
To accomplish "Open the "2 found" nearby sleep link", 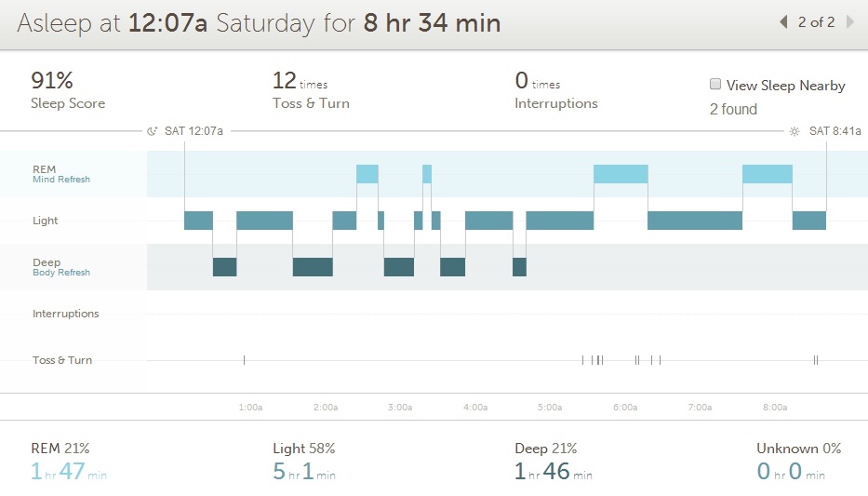I will coord(733,109).
